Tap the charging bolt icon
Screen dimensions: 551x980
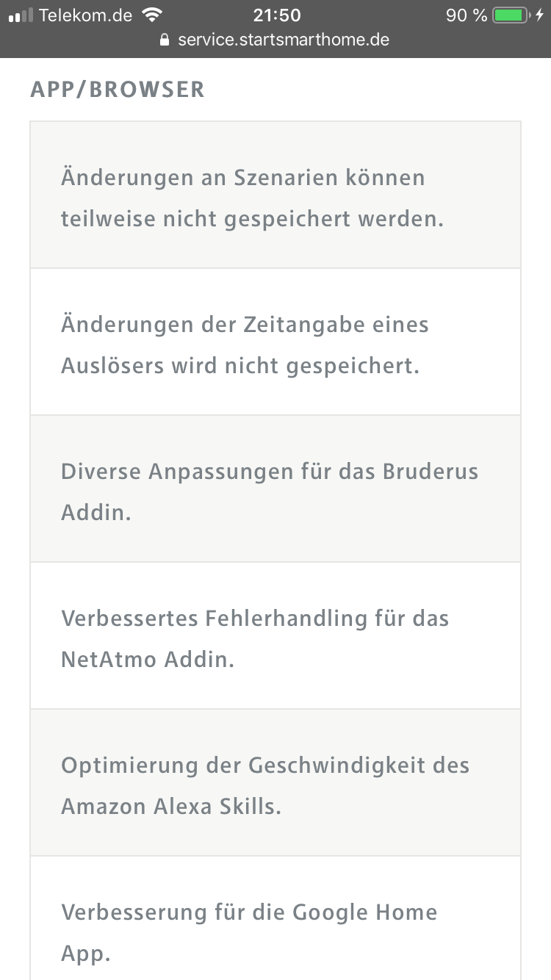(x=540, y=15)
